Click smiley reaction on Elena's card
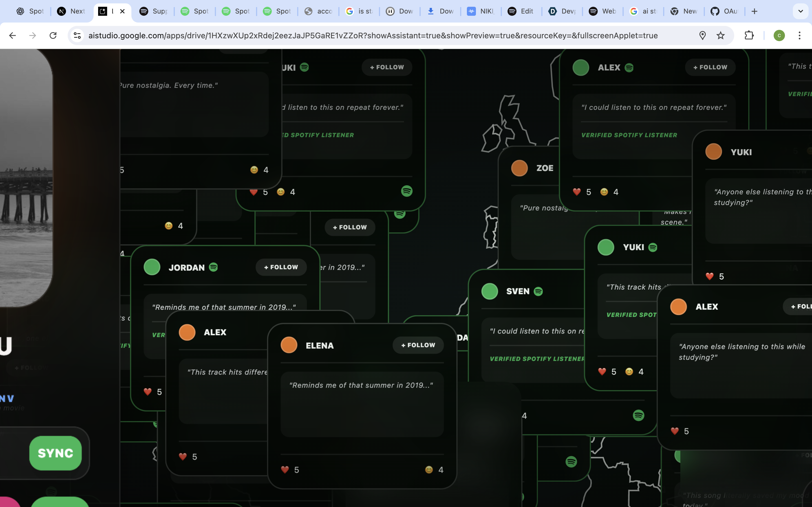This screenshot has height=507, width=812. tap(429, 470)
